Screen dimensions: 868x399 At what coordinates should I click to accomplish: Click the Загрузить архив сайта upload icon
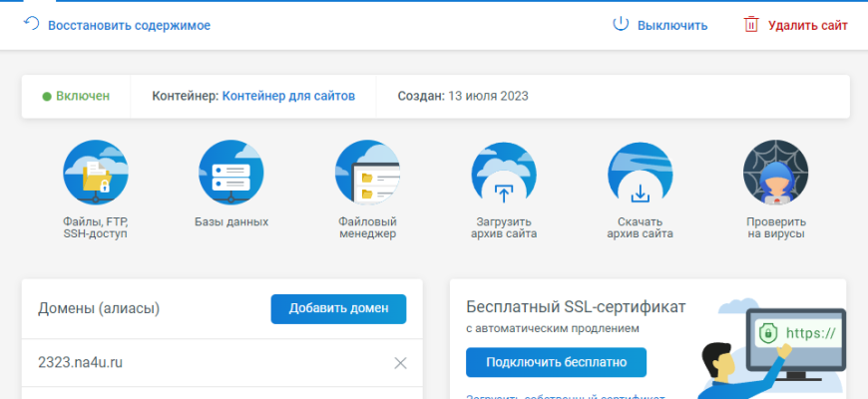click(x=503, y=173)
